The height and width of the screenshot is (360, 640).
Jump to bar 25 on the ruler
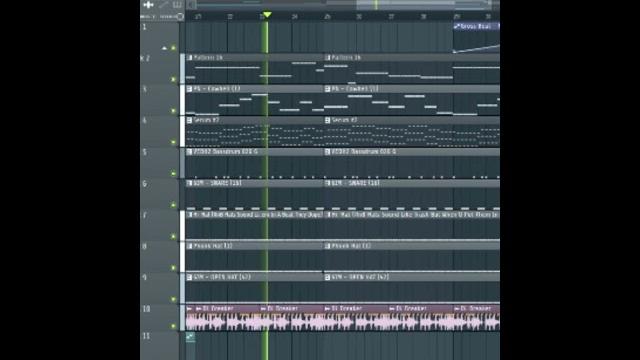(327, 17)
